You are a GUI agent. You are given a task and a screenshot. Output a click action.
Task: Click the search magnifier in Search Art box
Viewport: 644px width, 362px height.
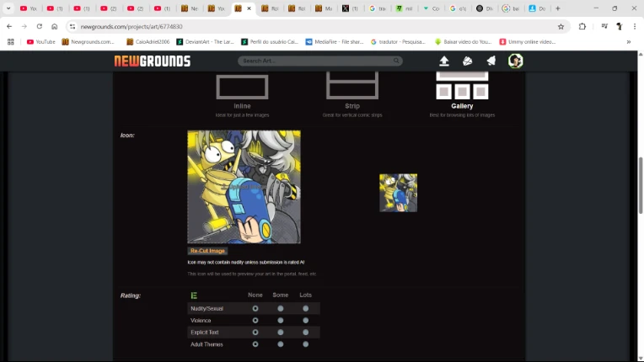point(396,61)
